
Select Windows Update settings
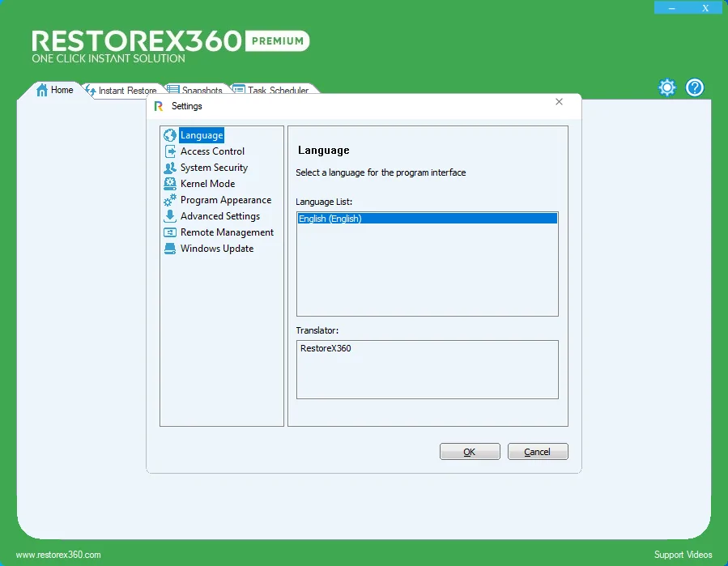[x=217, y=249]
